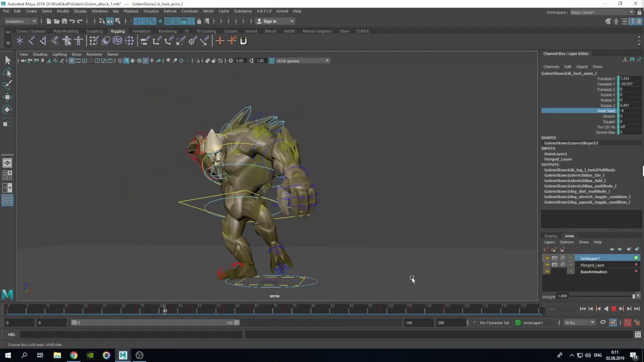Toggle the loop playback mode button
This screenshot has height=362, width=644.
[x=603, y=323]
